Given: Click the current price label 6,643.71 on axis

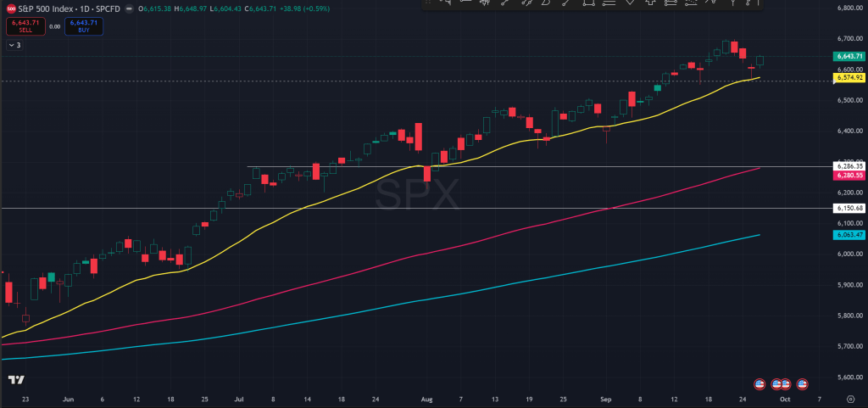Looking at the screenshot, I should coord(849,57).
